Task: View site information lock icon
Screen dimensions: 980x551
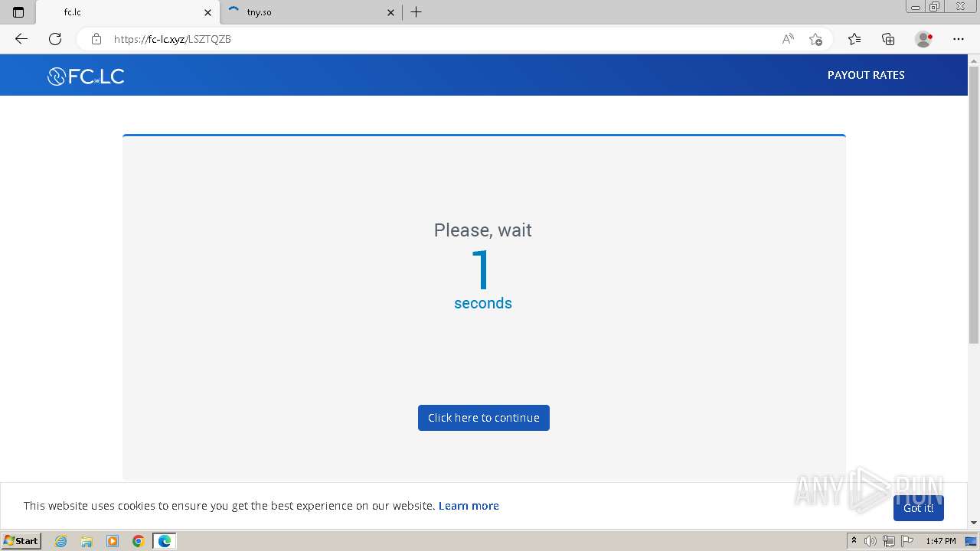Action: pos(96,39)
